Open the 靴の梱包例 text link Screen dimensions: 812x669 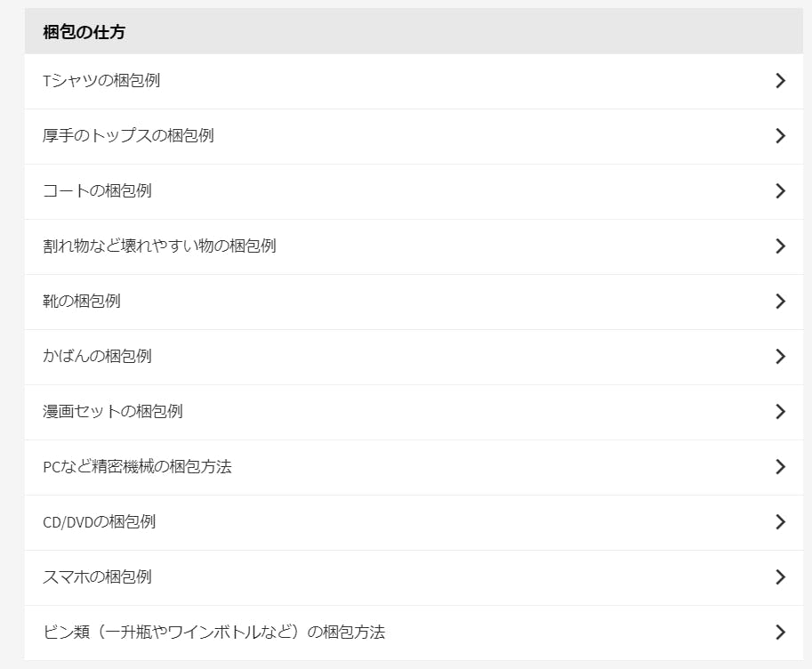[82, 302]
